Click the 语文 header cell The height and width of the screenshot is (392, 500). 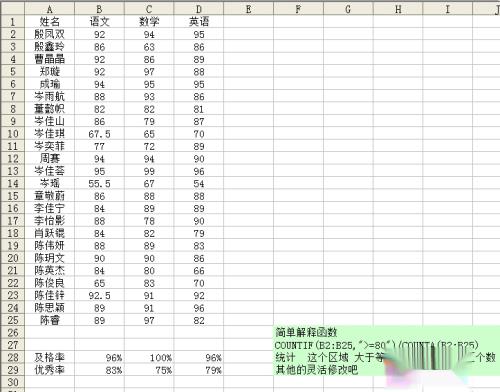(x=99, y=22)
